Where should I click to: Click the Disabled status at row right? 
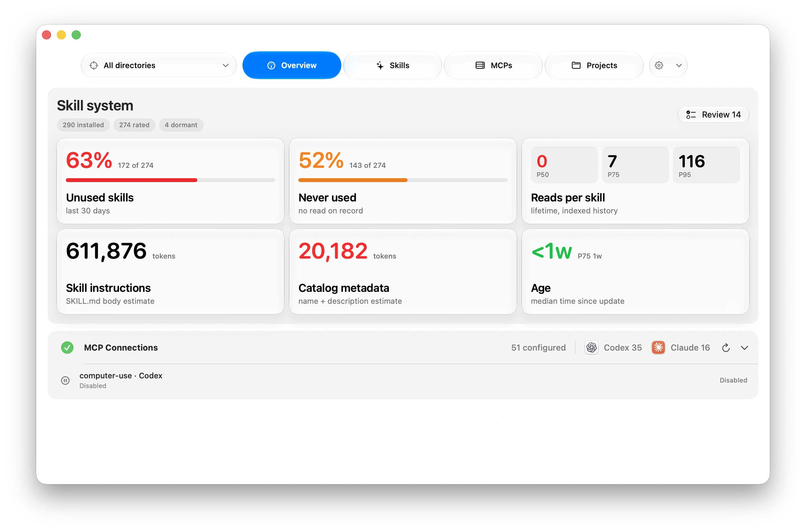(733, 380)
